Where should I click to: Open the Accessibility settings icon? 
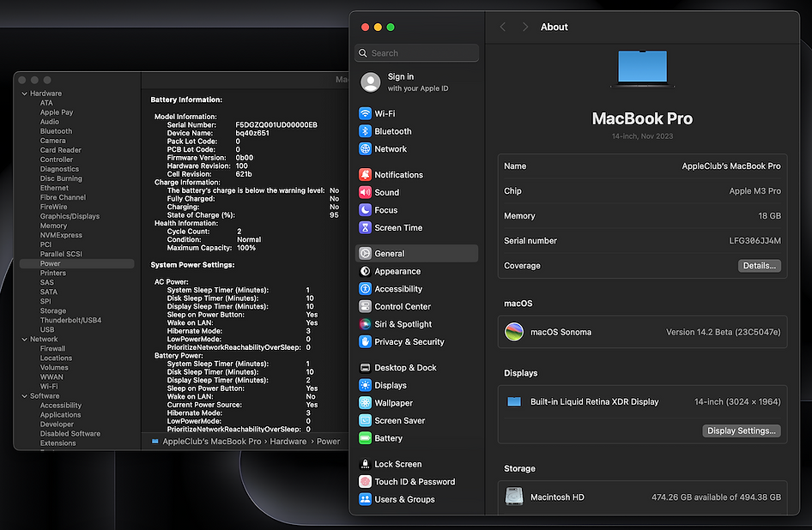tap(365, 288)
